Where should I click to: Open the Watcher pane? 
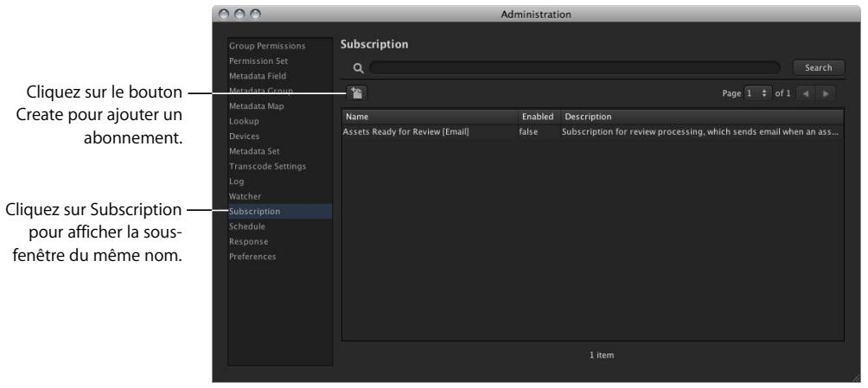[x=245, y=196]
